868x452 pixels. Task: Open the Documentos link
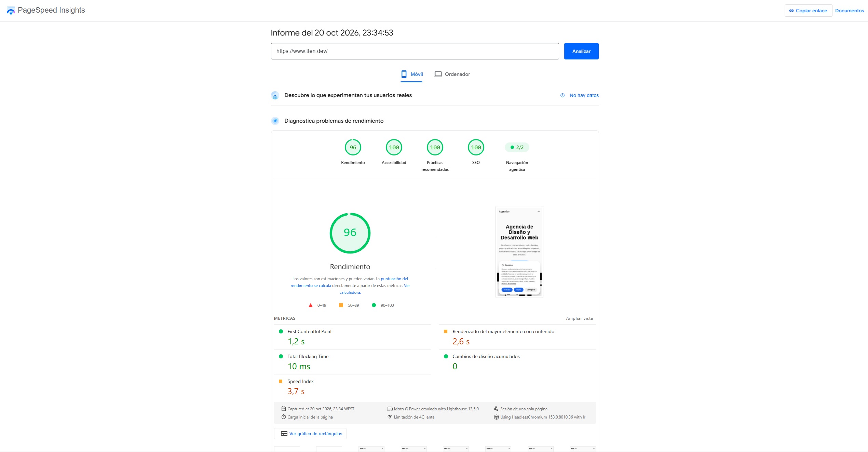[850, 11]
